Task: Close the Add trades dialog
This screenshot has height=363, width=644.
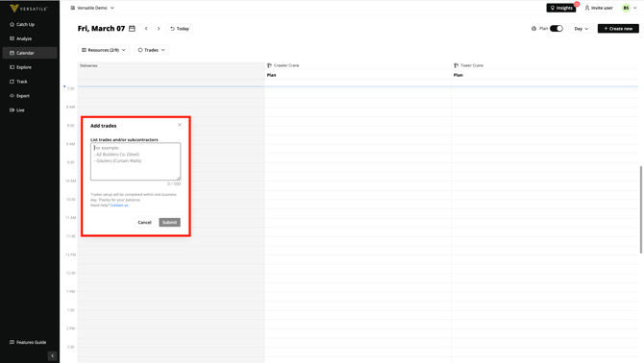Action: pyautogui.click(x=180, y=125)
